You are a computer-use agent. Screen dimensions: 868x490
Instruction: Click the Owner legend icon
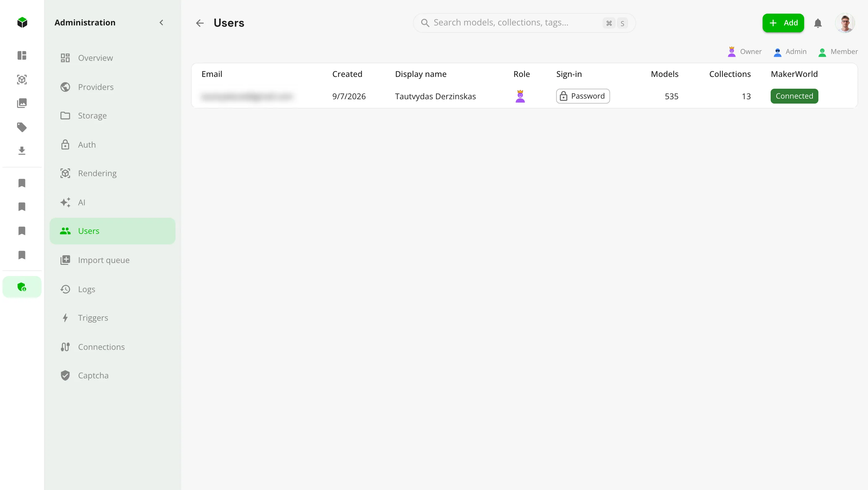coord(732,51)
